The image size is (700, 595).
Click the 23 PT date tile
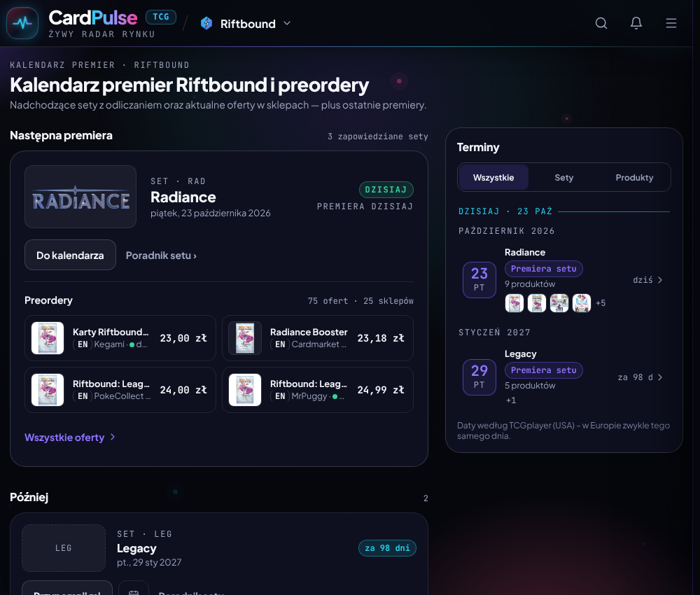click(x=479, y=279)
